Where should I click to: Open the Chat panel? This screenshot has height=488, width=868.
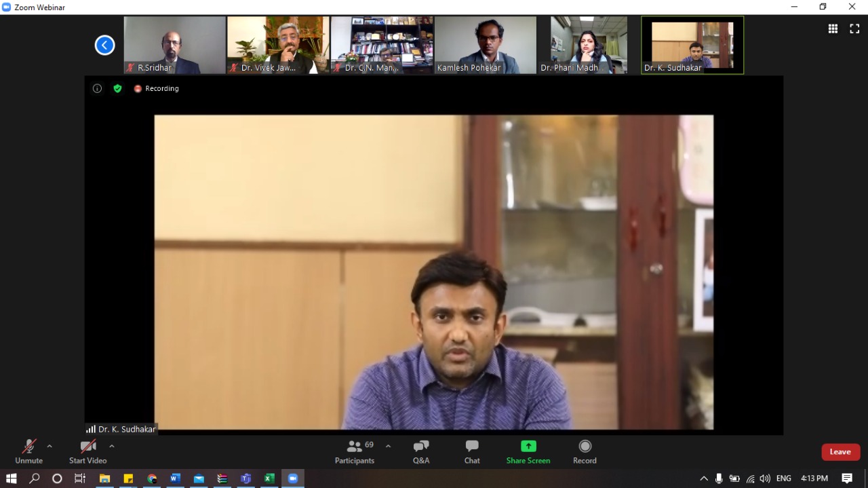coord(472,451)
